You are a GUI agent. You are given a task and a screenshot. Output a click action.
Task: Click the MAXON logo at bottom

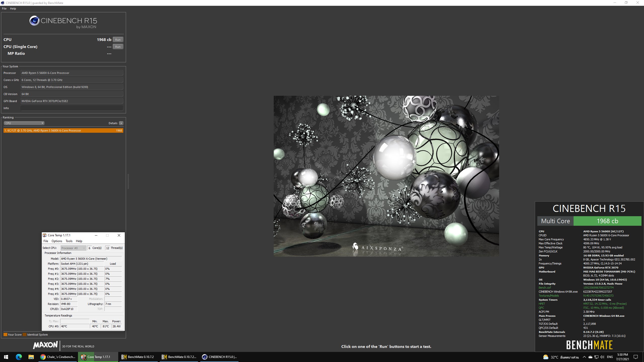[x=46, y=345]
